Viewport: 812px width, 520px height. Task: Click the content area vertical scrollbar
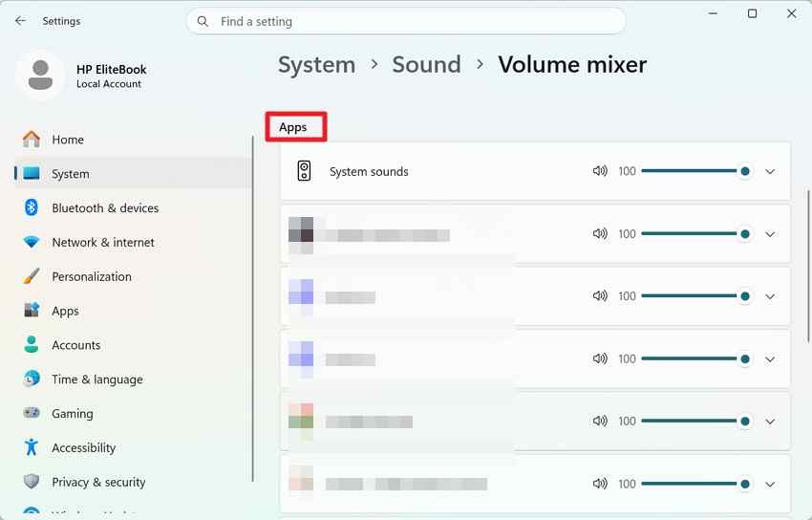click(808, 265)
